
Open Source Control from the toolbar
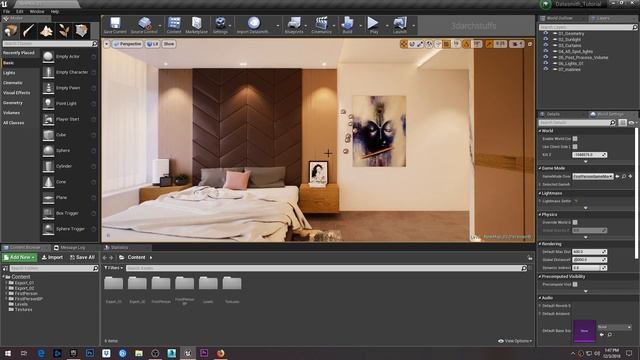pos(144,23)
